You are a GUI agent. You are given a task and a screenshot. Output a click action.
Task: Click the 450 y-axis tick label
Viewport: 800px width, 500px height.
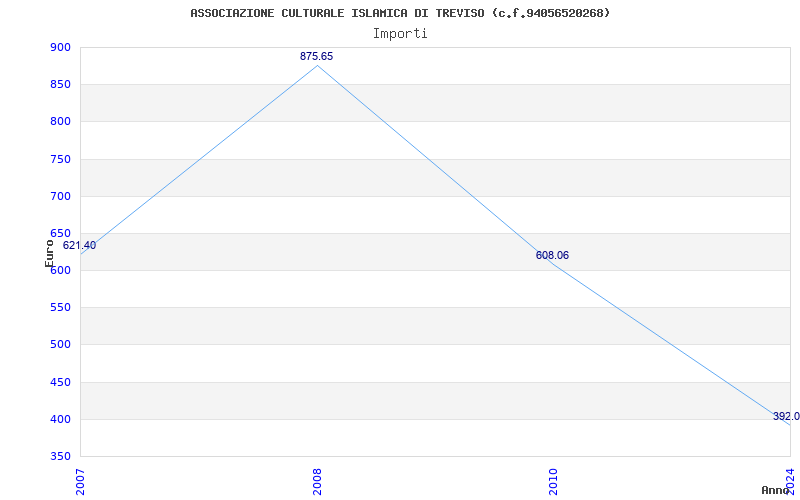[x=60, y=382]
